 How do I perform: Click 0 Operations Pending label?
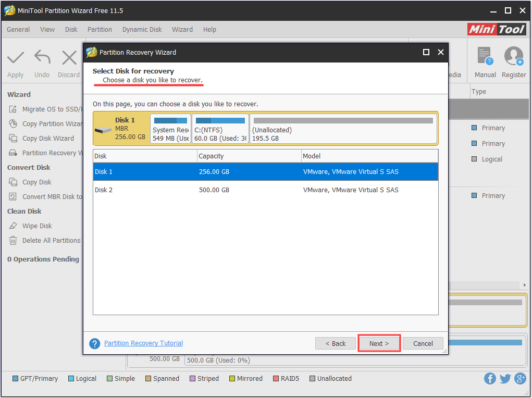point(43,259)
